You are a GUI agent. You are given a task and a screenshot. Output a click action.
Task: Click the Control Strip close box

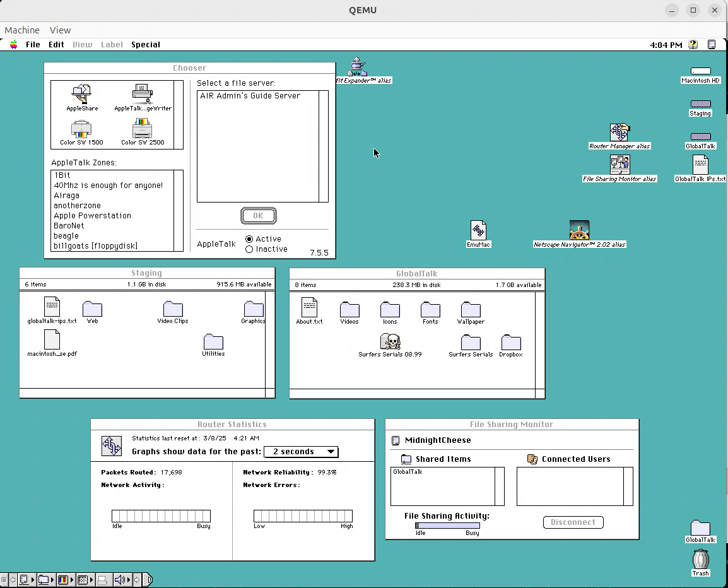coord(4,580)
